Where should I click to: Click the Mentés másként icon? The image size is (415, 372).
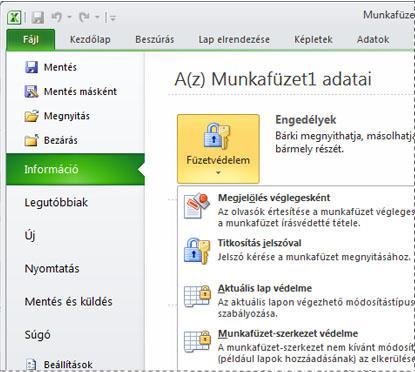32,91
